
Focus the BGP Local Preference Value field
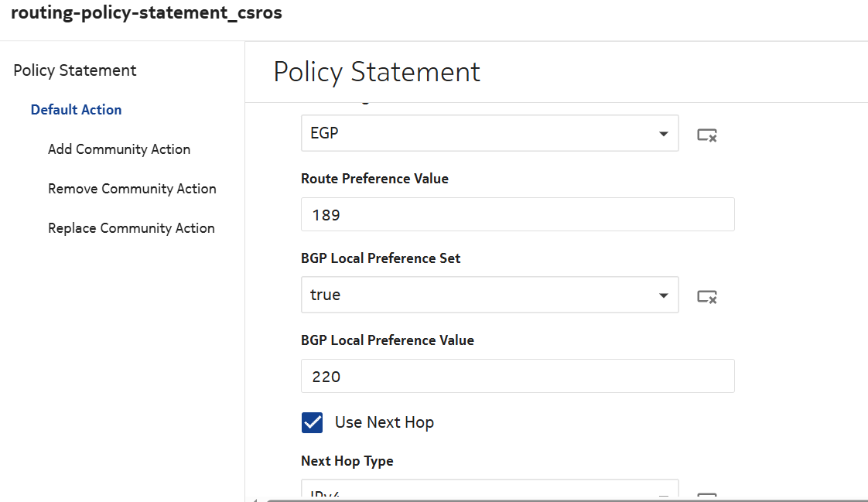pos(517,377)
